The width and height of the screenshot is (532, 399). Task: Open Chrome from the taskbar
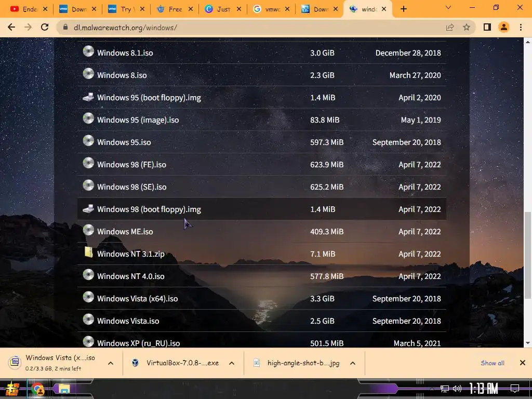click(37, 389)
